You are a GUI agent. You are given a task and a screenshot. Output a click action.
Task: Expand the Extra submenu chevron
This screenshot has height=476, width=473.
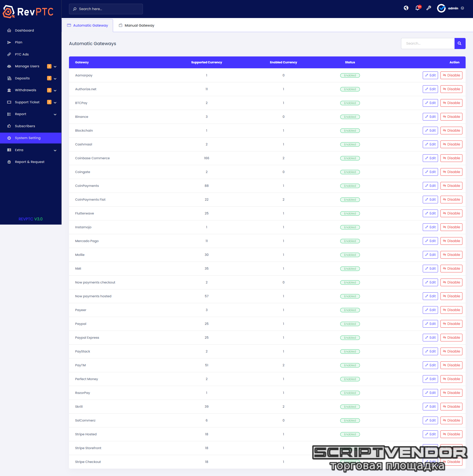[55, 150]
